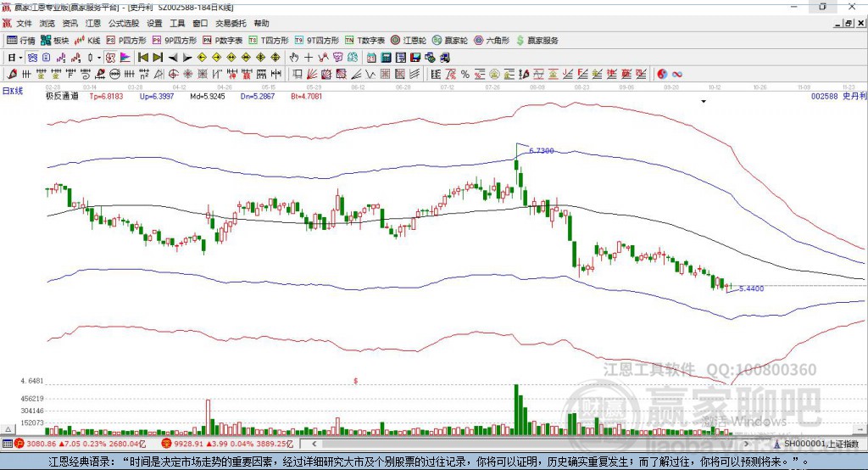Open the 公式选股 menu
This screenshot has height=470, width=868.
[x=124, y=23]
